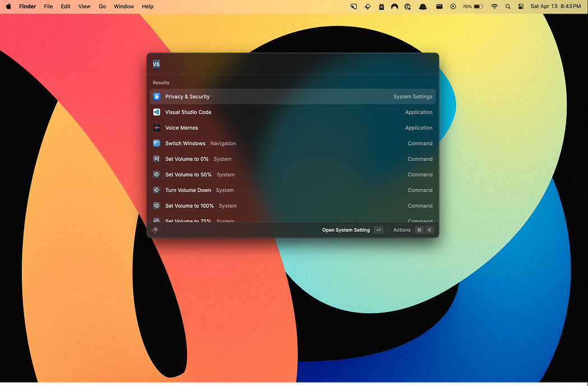588x386 pixels.
Task: Click the muted speaker icon for 0% volume
Action: point(157,159)
